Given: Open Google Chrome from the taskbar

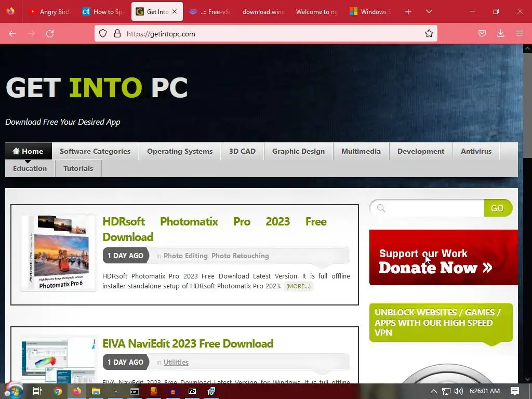Looking at the screenshot, I should point(58,391).
